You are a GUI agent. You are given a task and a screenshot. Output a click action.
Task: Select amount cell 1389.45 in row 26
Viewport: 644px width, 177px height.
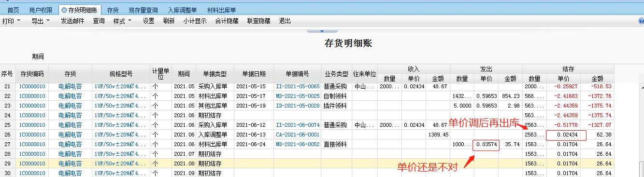tap(438, 135)
